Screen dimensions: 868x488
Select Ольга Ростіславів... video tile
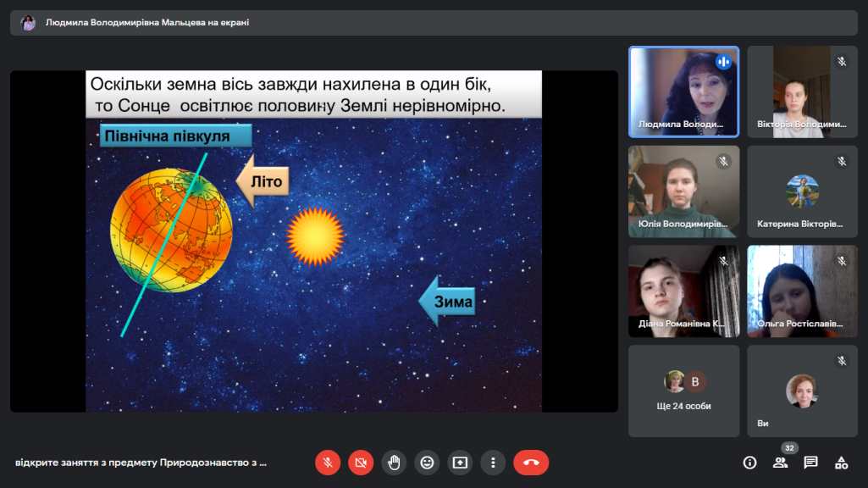tap(802, 291)
